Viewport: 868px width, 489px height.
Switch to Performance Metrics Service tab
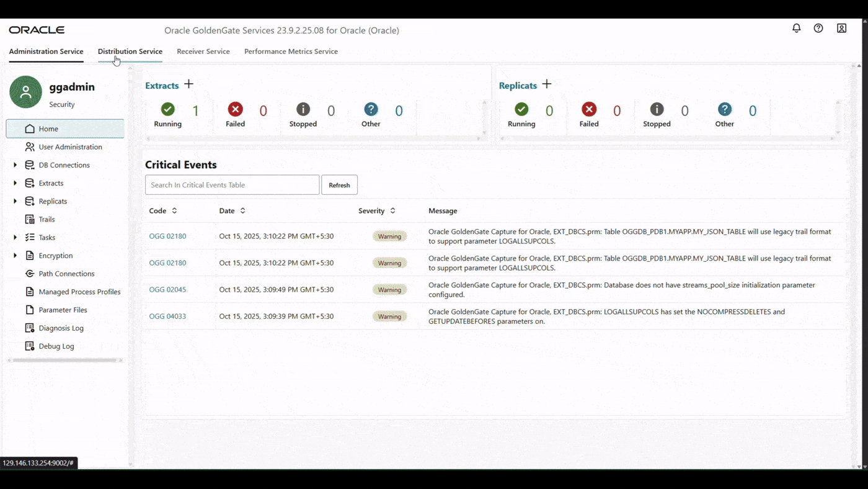tap(291, 52)
